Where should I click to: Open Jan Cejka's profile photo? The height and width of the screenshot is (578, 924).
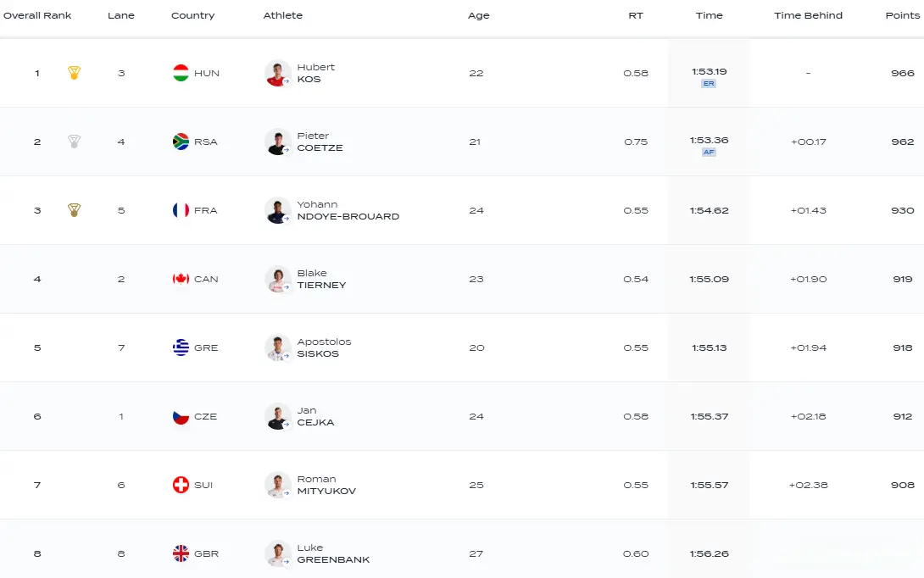click(x=277, y=417)
